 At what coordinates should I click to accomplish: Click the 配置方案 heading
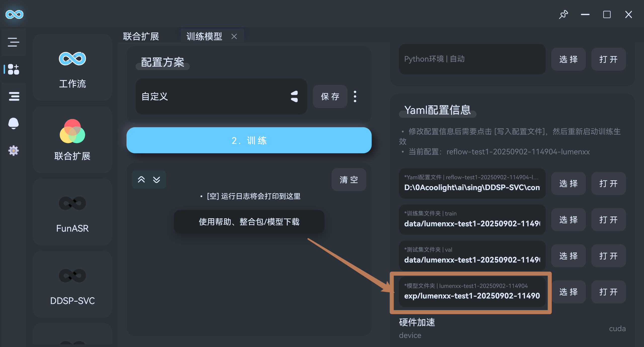tap(163, 62)
